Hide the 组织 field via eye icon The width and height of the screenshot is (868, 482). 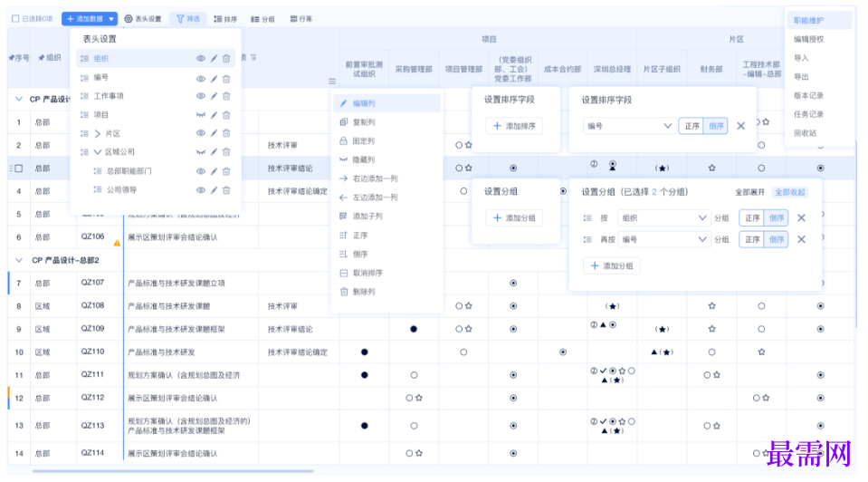pyautogui.click(x=200, y=58)
